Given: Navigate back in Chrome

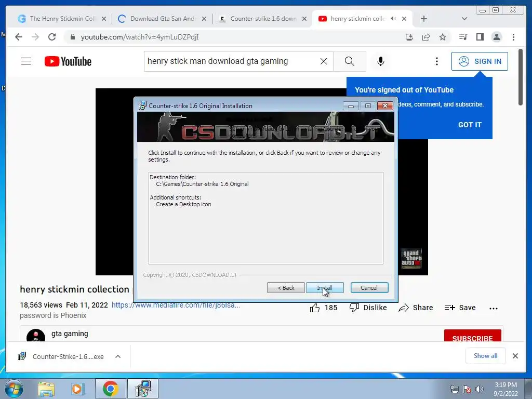Looking at the screenshot, I should [19, 37].
